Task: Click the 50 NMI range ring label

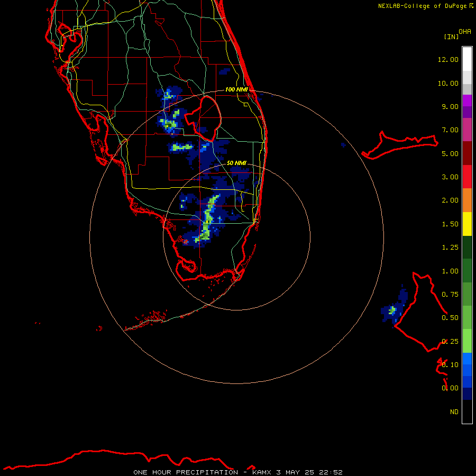Action: point(236,163)
